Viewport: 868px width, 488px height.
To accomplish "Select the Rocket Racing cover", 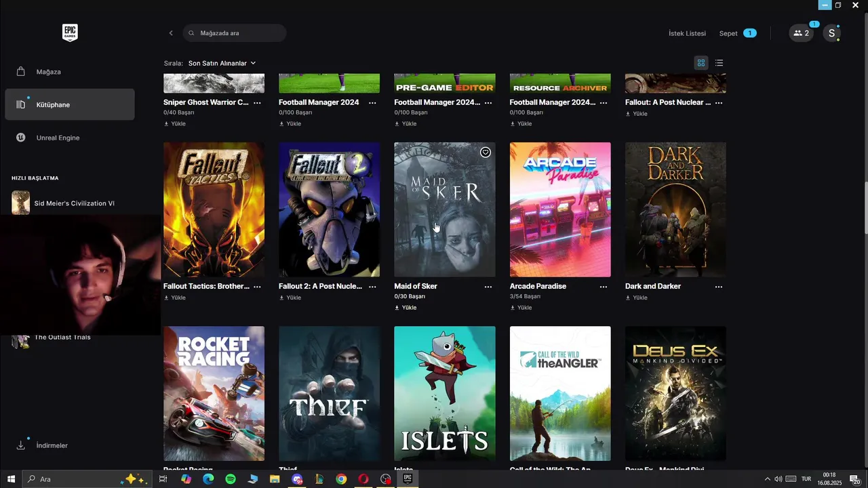I will 214,394.
